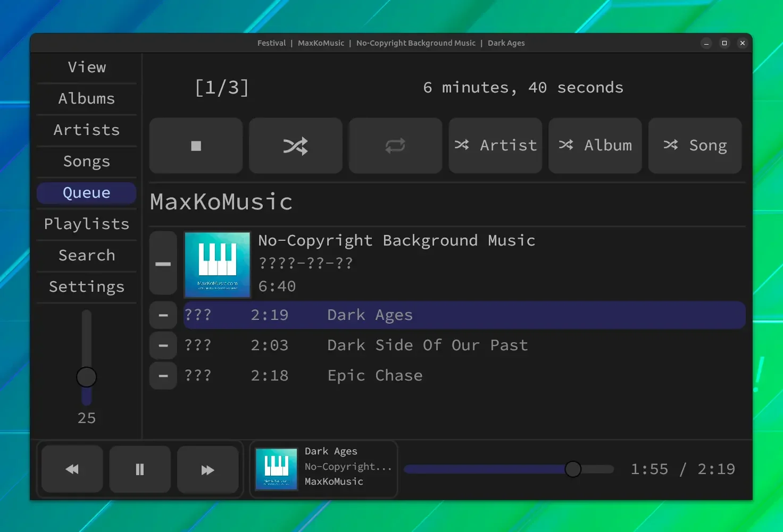This screenshot has width=783, height=532.
Task: Click the truncated No-Copyright... album text in now-playing
Action: pyautogui.click(x=348, y=467)
